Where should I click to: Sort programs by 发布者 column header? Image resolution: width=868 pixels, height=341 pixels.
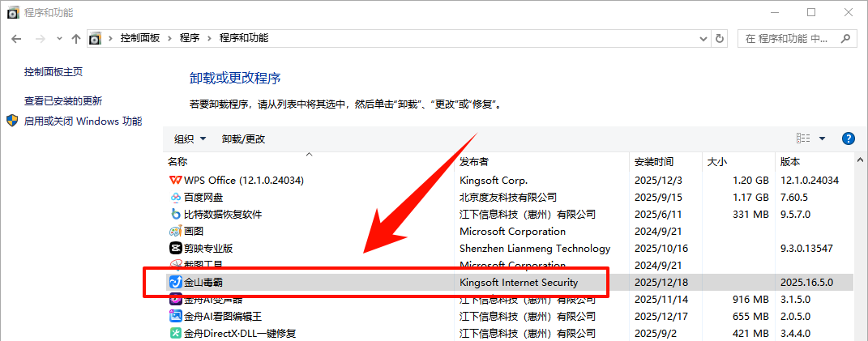click(x=474, y=162)
